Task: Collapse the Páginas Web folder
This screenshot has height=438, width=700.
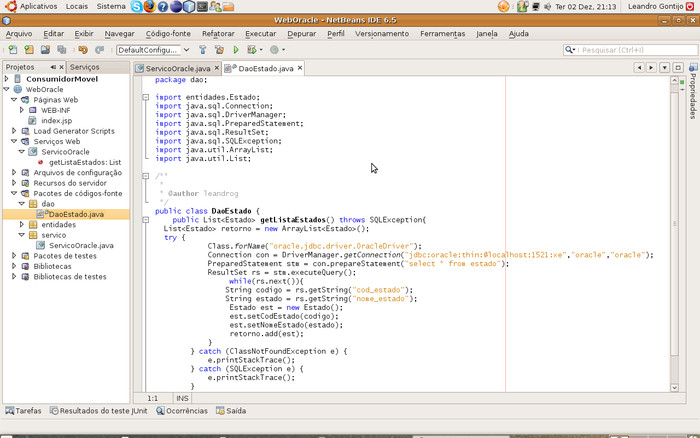Action: (x=14, y=100)
